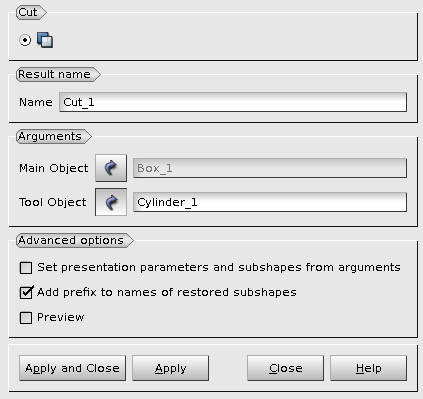Uncheck Add prefix to names of restored subshapes
The image size is (423, 399).
(26, 292)
